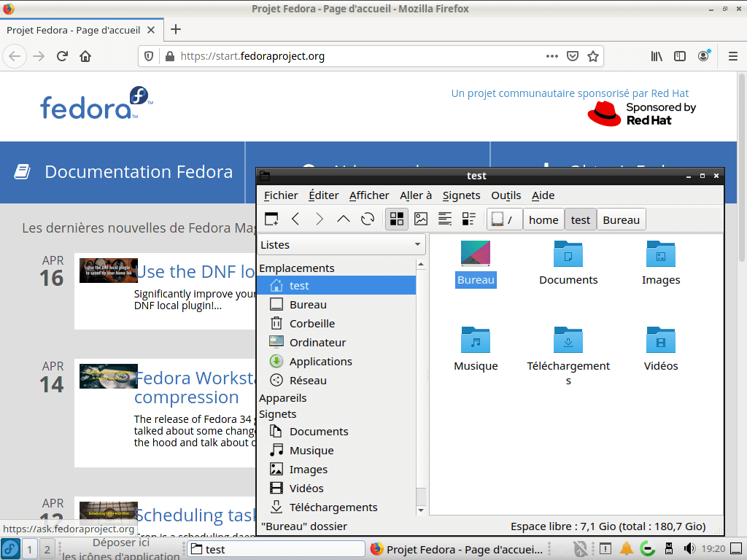Open the Éditer menu
This screenshot has height=560, width=747.
[x=323, y=195]
